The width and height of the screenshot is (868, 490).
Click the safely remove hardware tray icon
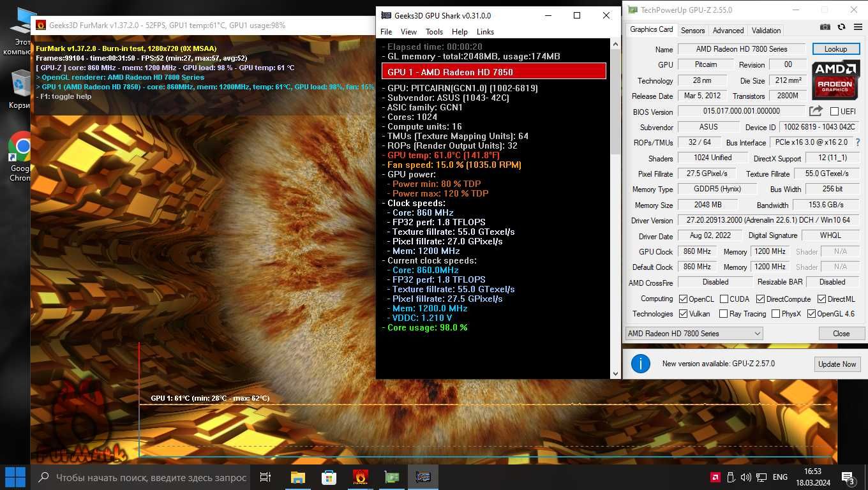731,477
